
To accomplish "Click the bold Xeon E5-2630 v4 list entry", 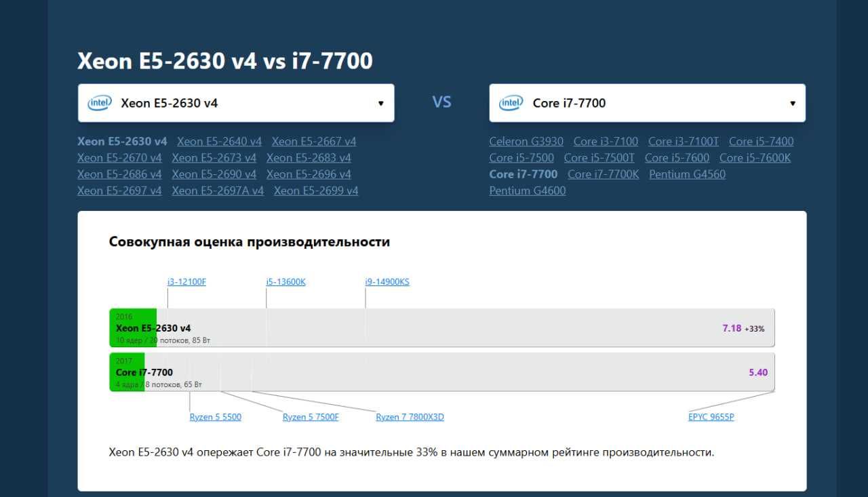I will tap(122, 141).
